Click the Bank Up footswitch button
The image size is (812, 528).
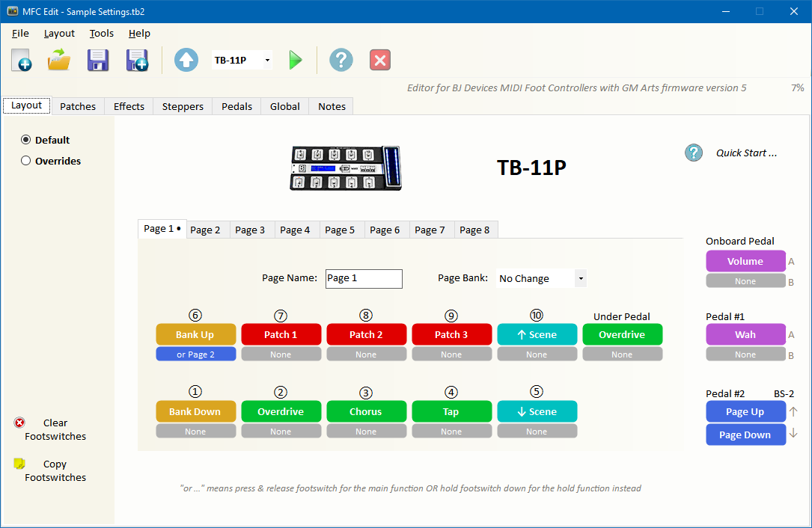196,334
